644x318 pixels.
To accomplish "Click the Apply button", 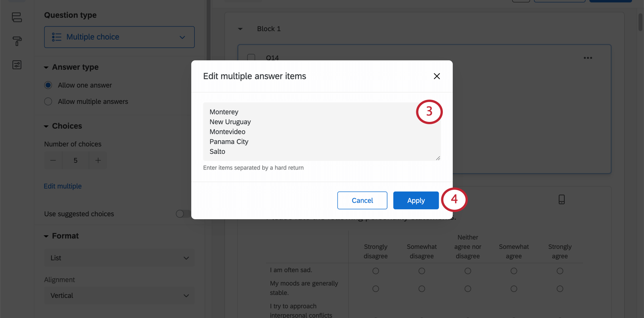I will [416, 200].
